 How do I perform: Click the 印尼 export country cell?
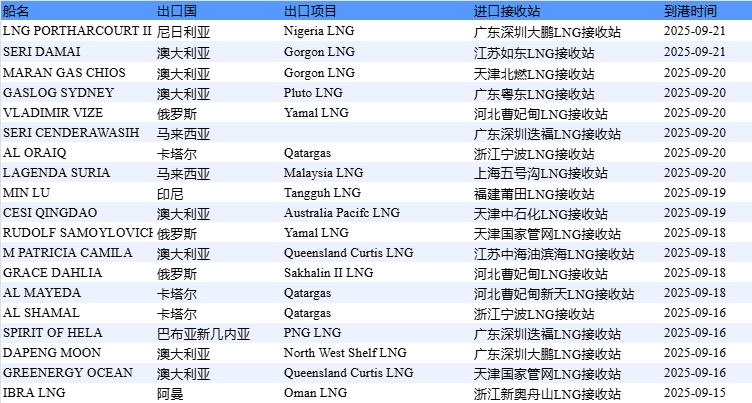(170, 194)
